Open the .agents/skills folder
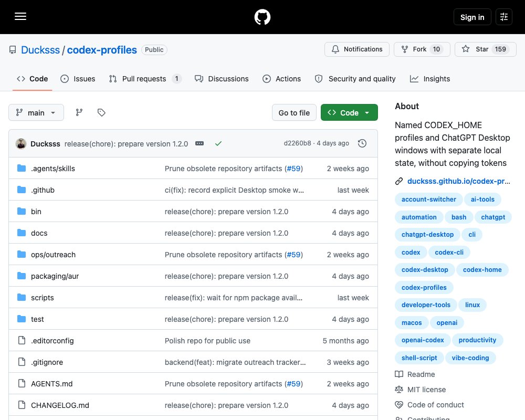The height and width of the screenshot is (420, 525). [x=53, y=169]
